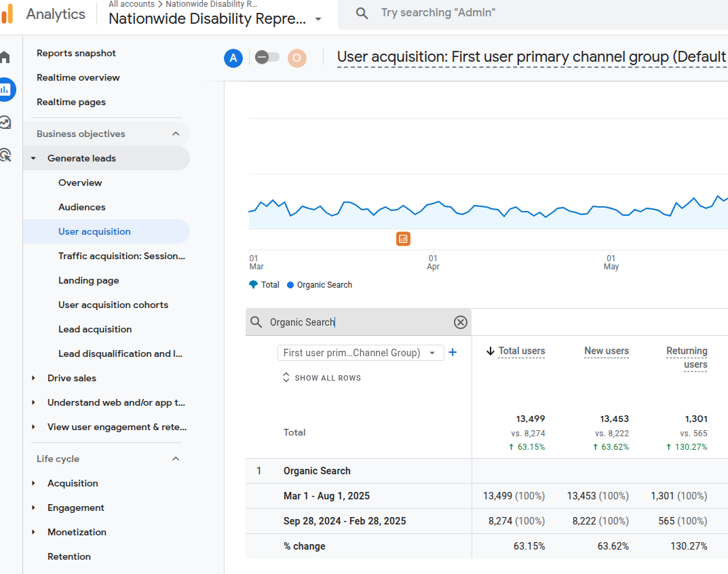
Task: Open Traffic acquisition: Session report
Action: click(x=121, y=256)
